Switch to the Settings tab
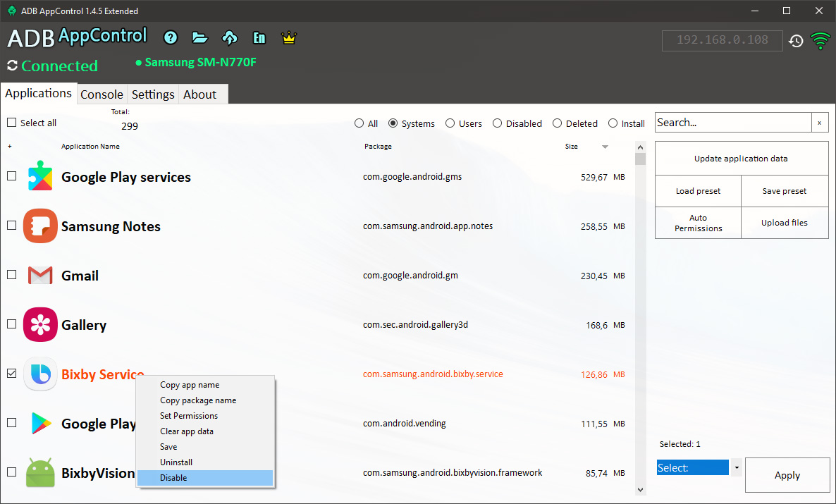The width and height of the screenshot is (836, 504). [153, 94]
